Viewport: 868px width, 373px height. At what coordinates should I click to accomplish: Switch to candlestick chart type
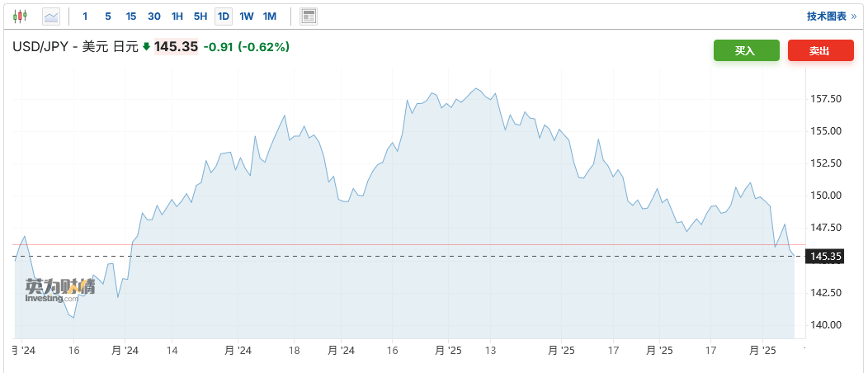(x=21, y=16)
